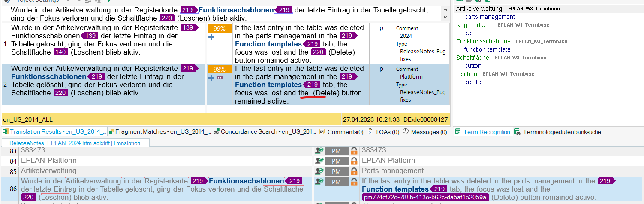Click the blue plus icon under 99% match
644x204 pixels.
click(211, 37)
